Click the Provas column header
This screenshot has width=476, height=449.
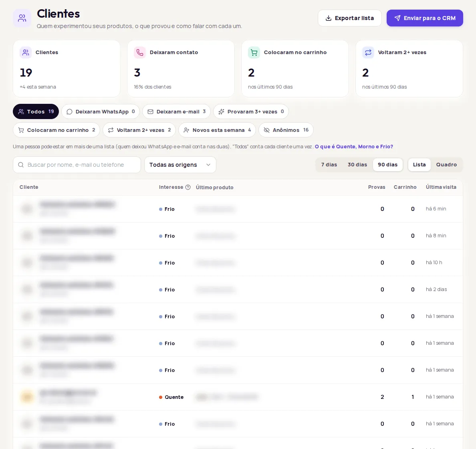pyautogui.click(x=377, y=187)
